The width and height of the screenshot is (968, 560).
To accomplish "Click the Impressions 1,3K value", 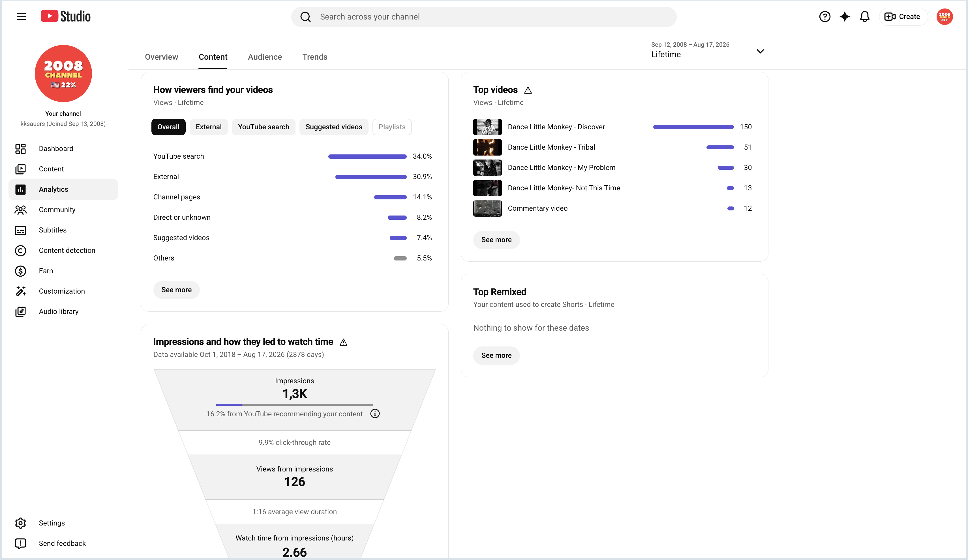I will coord(295,394).
